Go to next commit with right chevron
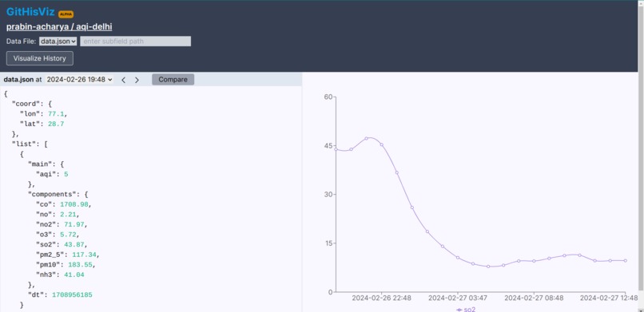Viewport: 644px width, 312px height. pyautogui.click(x=137, y=80)
